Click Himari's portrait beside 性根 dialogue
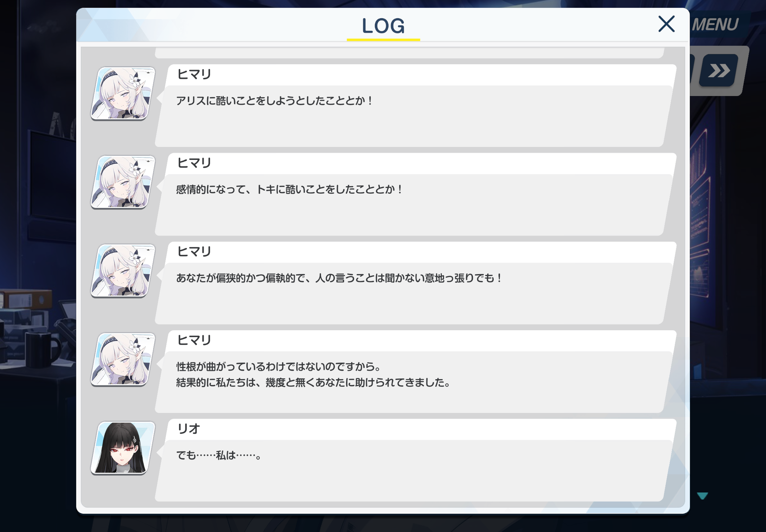 coord(123,360)
